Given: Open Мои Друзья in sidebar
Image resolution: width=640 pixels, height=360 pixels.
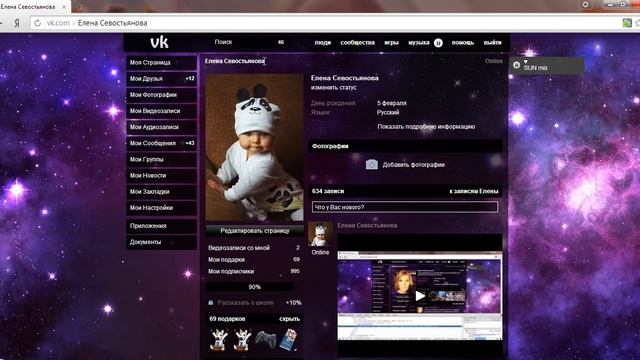Looking at the screenshot, I should point(162,78).
